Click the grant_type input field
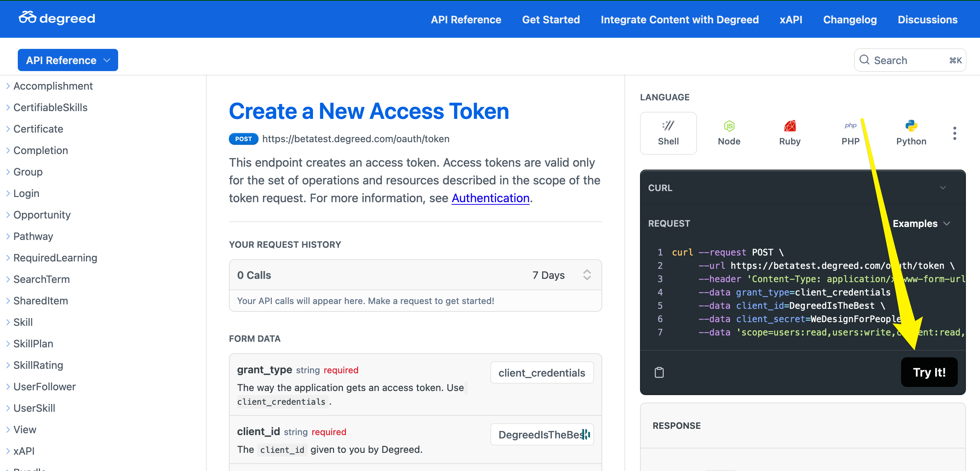 click(x=541, y=373)
